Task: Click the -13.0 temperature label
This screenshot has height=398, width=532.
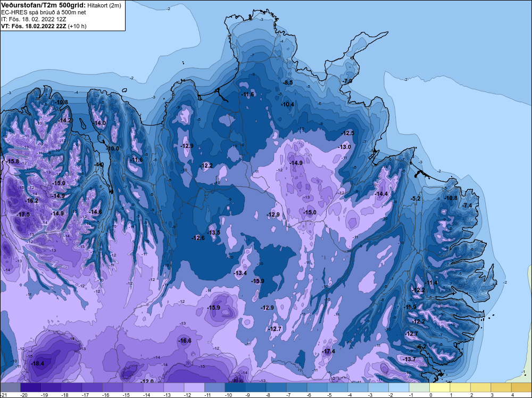Action: (344, 147)
